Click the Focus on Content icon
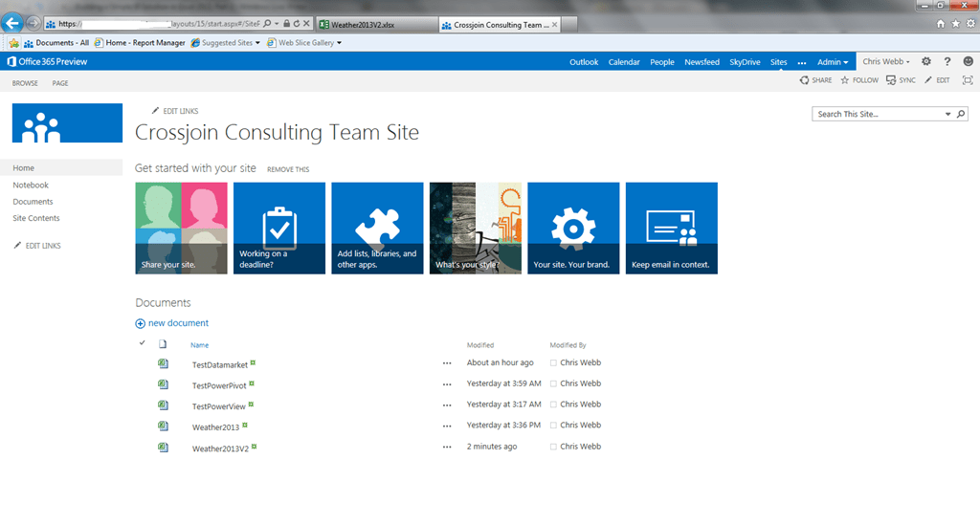 coord(968,80)
